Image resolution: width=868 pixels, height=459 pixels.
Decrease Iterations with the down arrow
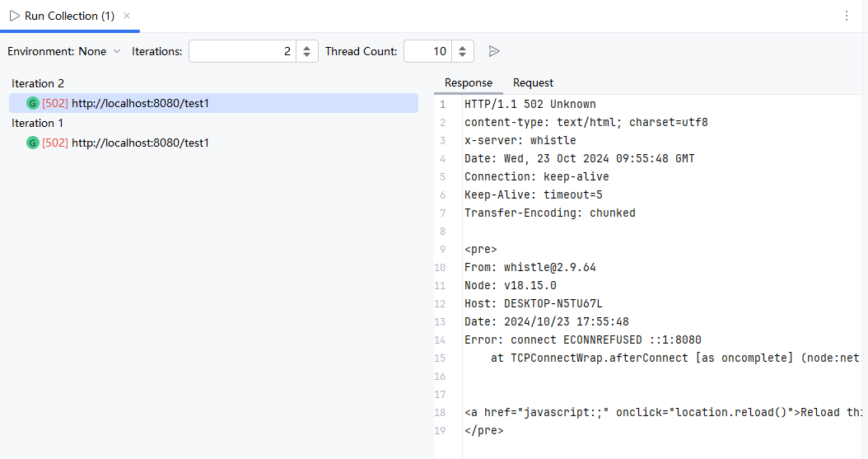click(x=306, y=55)
